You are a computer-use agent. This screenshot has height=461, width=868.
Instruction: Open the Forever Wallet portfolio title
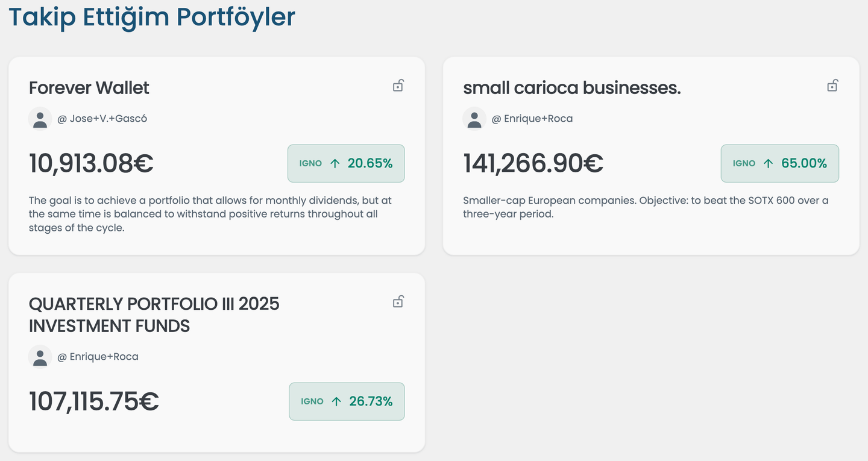(x=89, y=88)
